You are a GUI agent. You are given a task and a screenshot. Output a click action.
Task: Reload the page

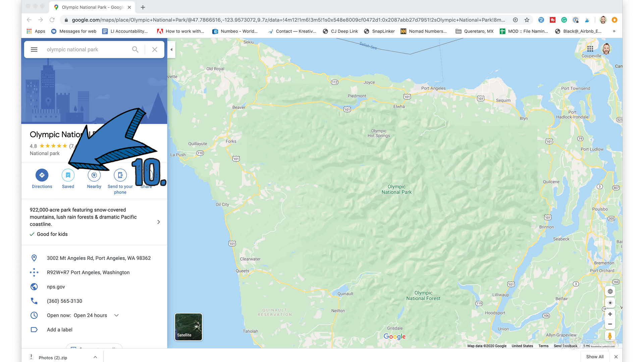pyautogui.click(x=52, y=20)
